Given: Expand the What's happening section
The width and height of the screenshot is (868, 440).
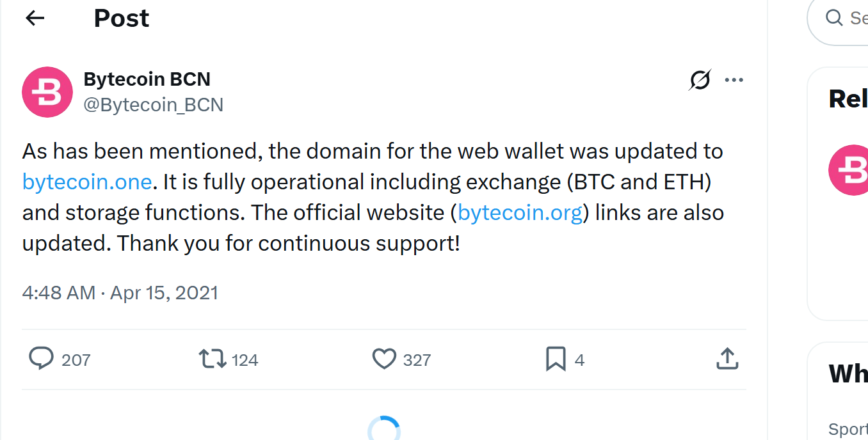Looking at the screenshot, I should click(849, 374).
